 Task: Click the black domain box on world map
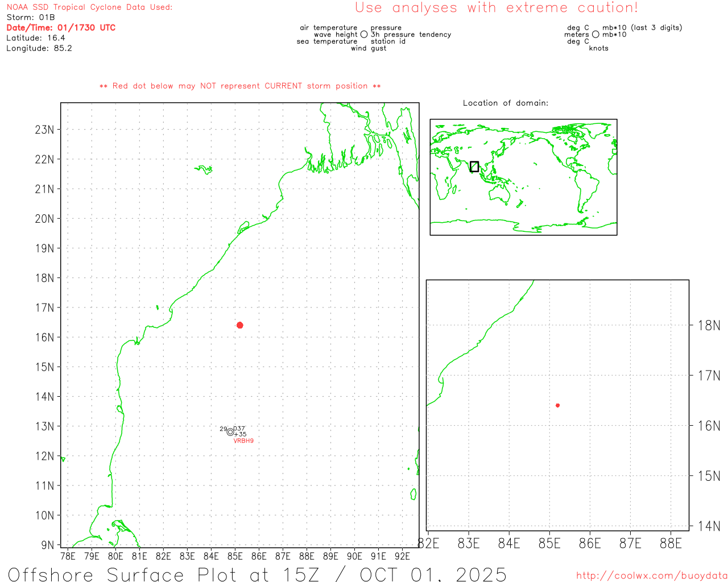474,167
